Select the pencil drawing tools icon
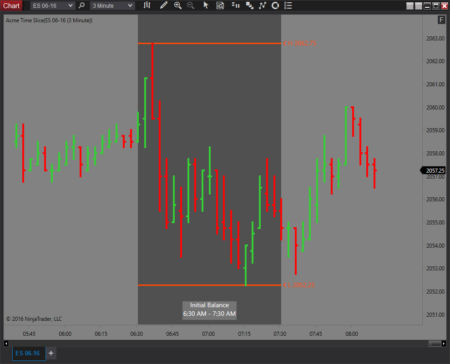This screenshot has height=364, width=450. point(163,5)
